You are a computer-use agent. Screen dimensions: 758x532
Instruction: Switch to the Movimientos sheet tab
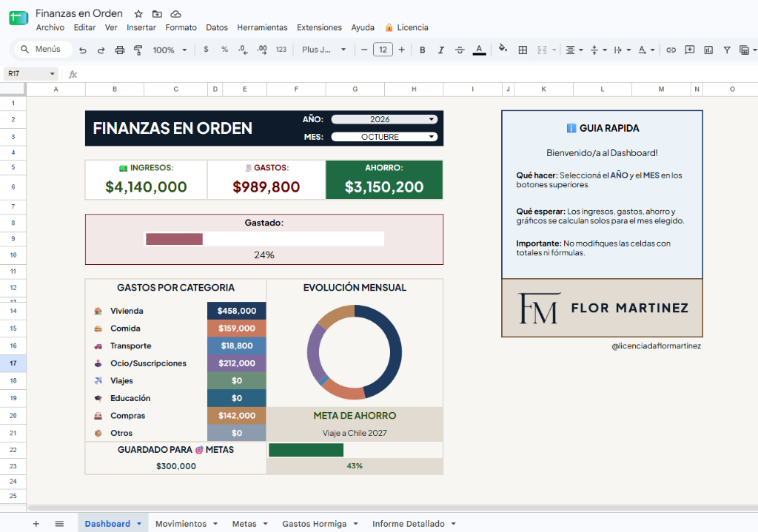[x=181, y=524]
